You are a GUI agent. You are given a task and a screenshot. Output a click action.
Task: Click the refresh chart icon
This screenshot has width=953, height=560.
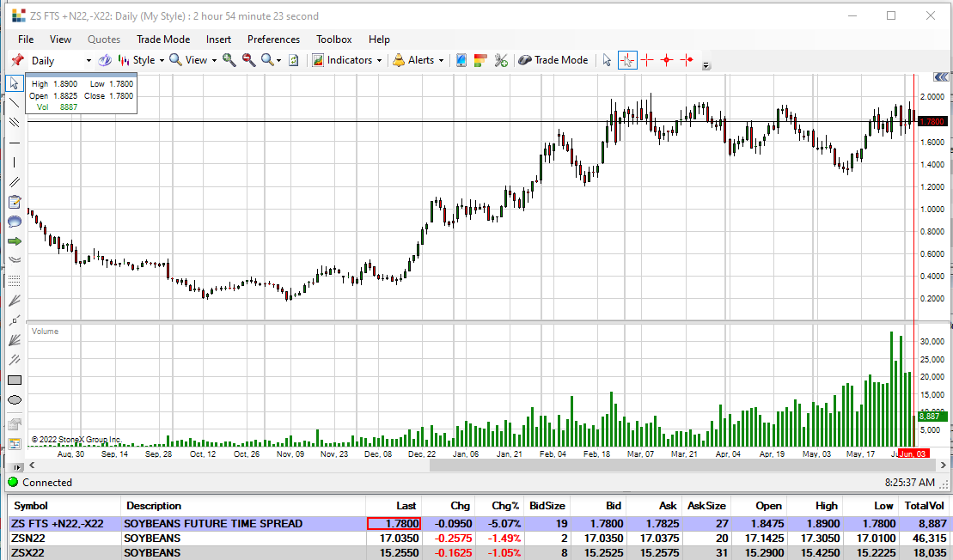(293, 60)
